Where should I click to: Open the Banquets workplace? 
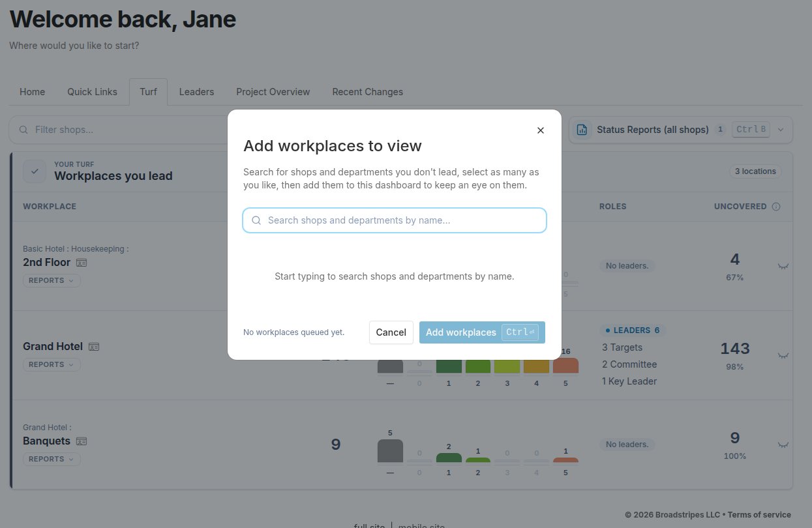pos(46,441)
